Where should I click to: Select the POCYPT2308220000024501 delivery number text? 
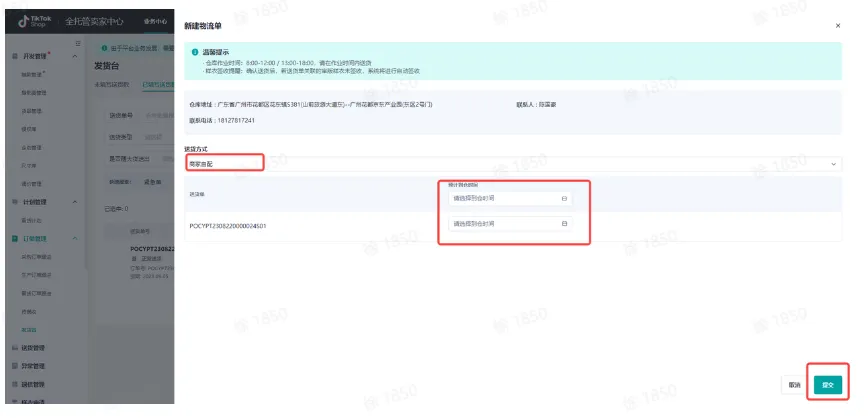[228, 226]
